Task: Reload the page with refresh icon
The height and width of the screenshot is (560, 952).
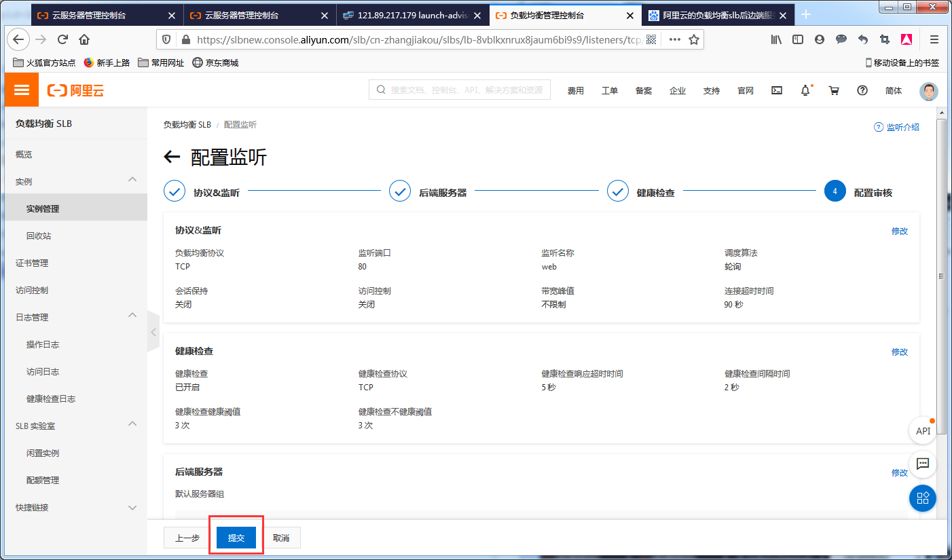Action: tap(62, 39)
